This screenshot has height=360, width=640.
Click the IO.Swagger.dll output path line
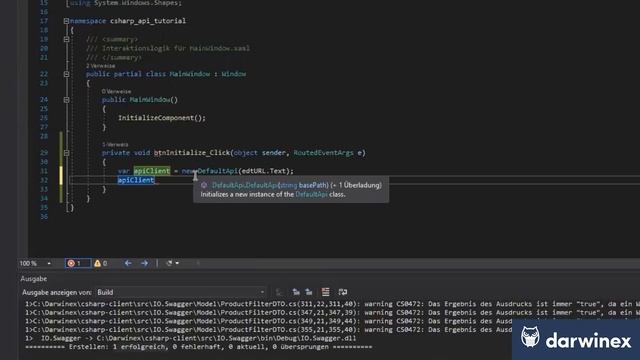click(x=190, y=338)
